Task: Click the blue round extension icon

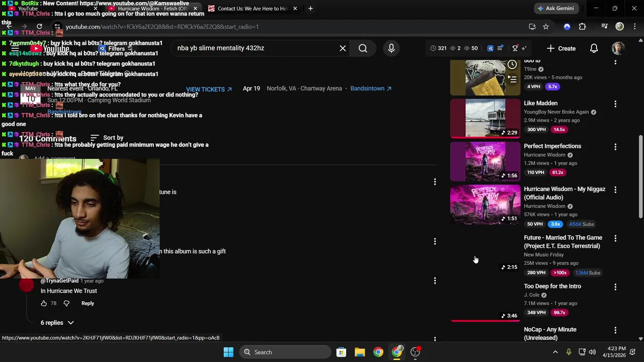Action: click(x=567, y=27)
